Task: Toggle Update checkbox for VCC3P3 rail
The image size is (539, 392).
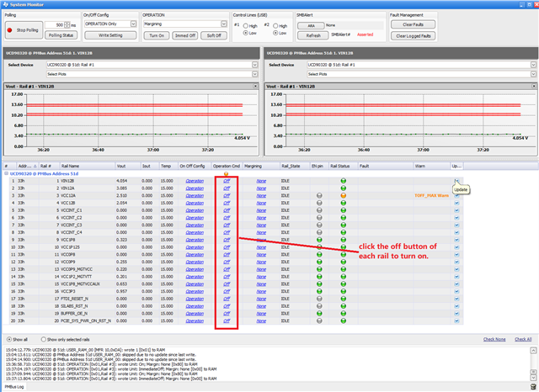Action: tap(456, 291)
